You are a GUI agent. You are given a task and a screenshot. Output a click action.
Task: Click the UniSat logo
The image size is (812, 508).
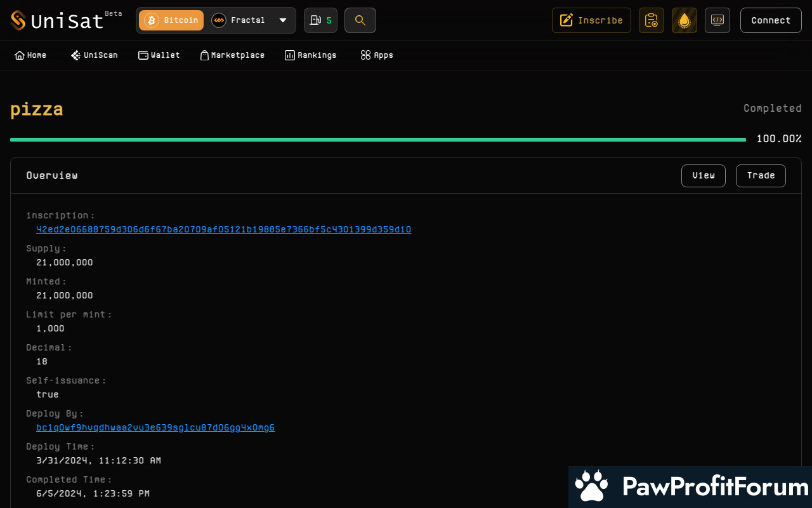pos(57,20)
